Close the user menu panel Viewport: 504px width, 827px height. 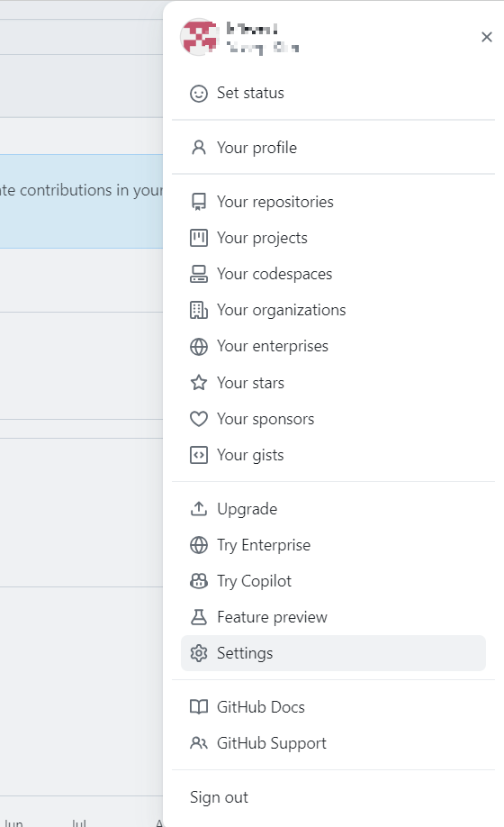(x=487, y=37)
